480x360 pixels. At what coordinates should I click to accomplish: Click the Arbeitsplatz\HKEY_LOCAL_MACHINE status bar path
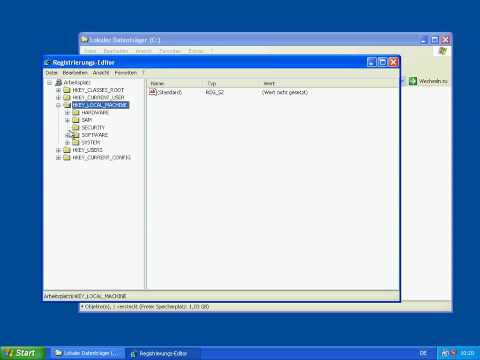pos(85,296)
